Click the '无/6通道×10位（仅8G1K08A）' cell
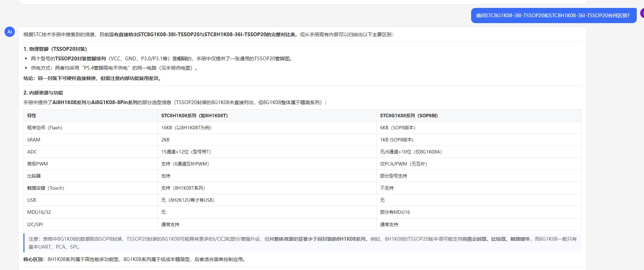This screenshot has height=270, width=644. point(479,152)
